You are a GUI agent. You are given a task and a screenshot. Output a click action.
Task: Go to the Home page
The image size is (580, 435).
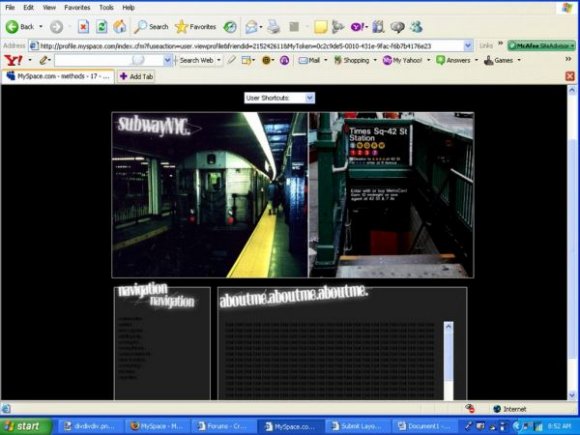click(119, 27)
